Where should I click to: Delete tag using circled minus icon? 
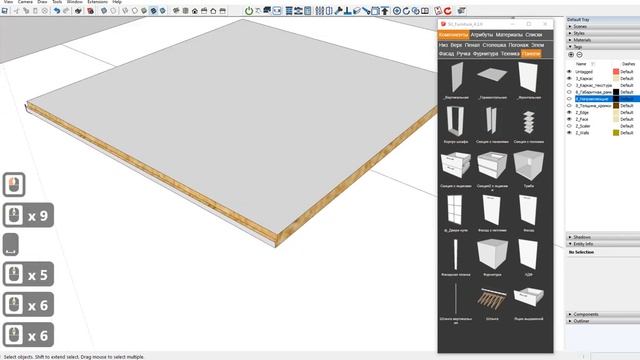tap(579, 55)
